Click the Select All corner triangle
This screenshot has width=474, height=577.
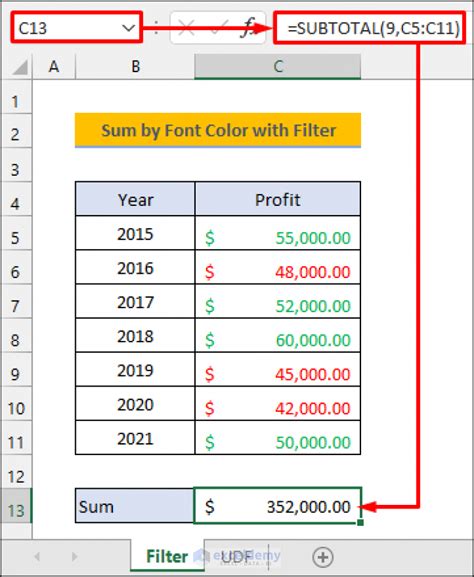pyautogui.click(x=19, y=67)
